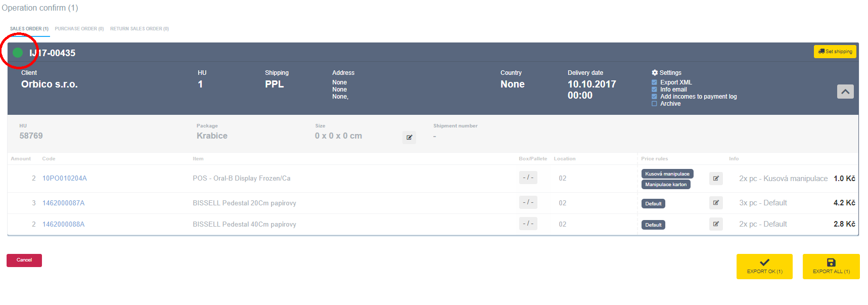The image size is (868, 305).
Task: Switch to the Return Sales Order tab
Action: (x=140, y=29)
